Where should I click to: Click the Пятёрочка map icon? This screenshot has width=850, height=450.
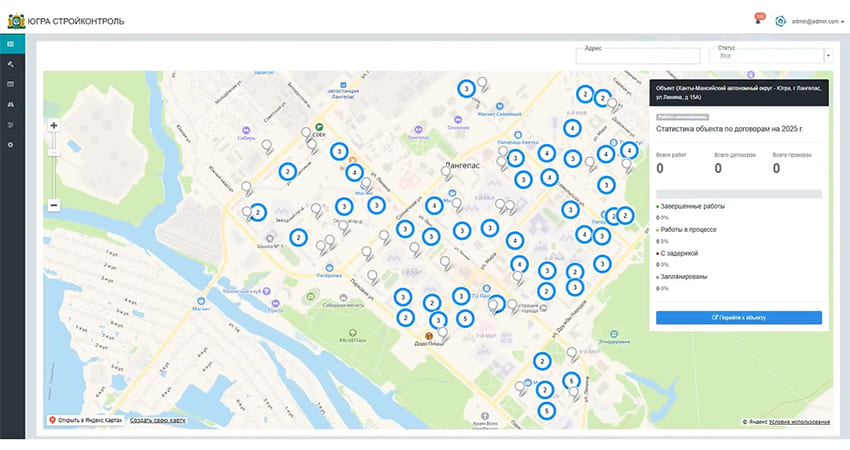point(330,268)
